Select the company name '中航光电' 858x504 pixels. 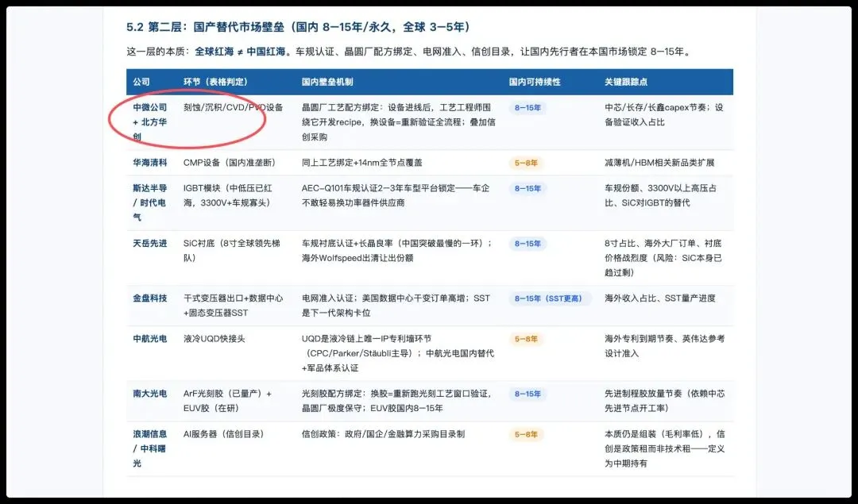tap(150, 339)
